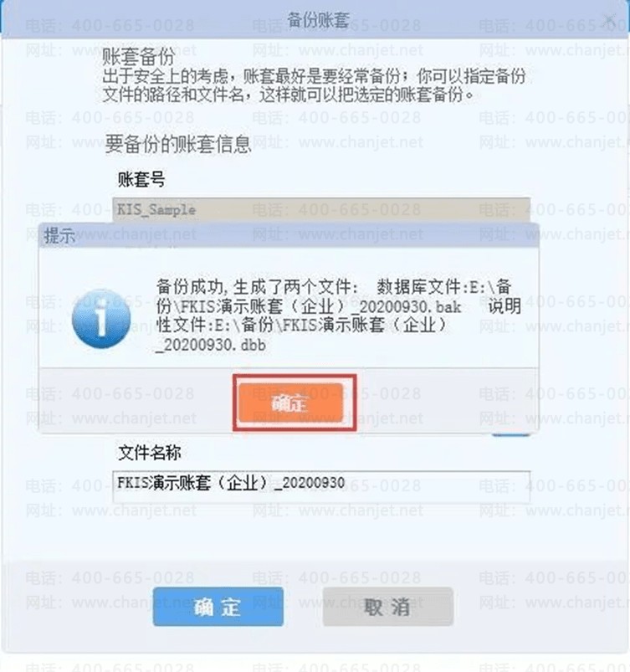Click the partially hidden blue browse button
630x672 pixels.
coord(511,434)
